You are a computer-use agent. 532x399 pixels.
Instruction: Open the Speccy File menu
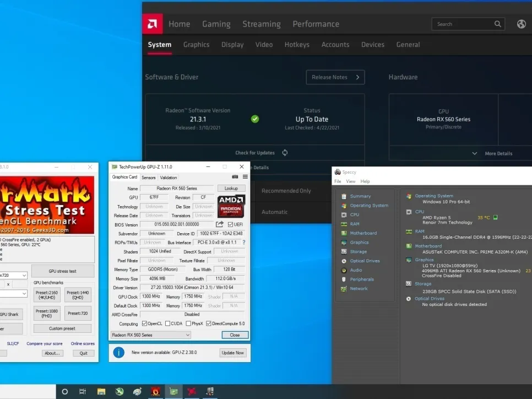pos(338,181)
